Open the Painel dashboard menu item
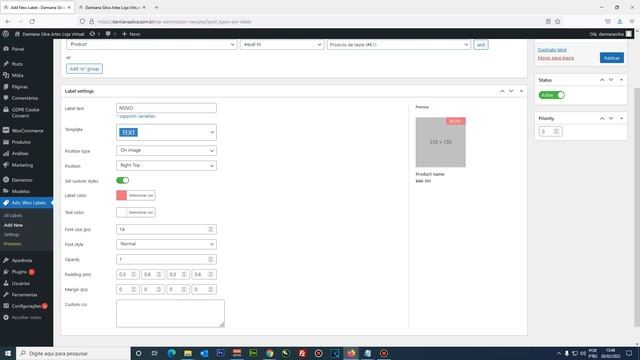Image resolution: width=640 pixels, height=360 pixels. (18, 49)
